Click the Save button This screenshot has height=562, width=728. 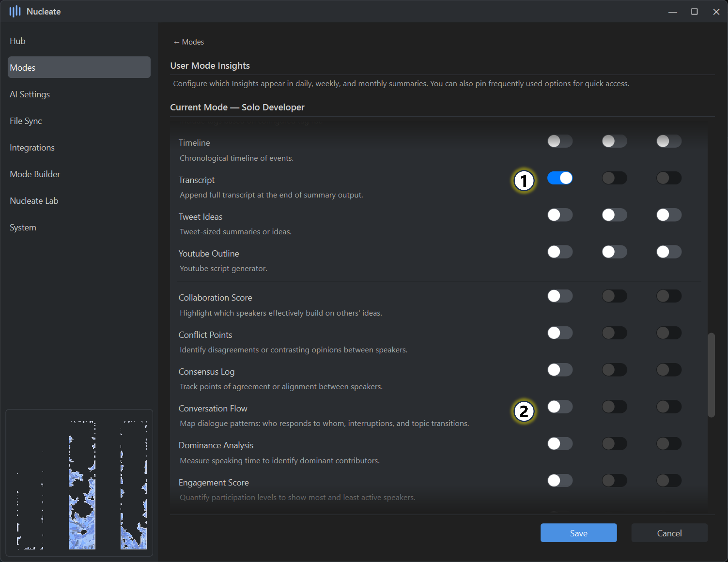point(578,533)
